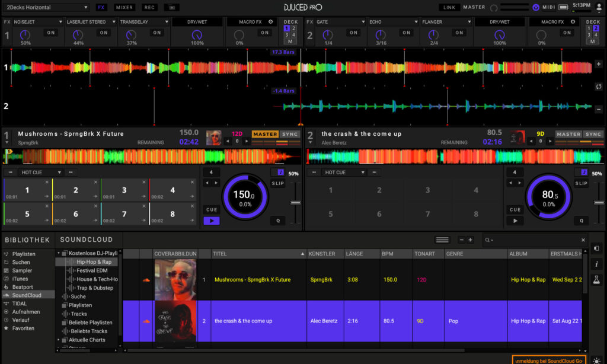Image resolution: width=607 pixels, height=364 pixels.
Task: Click the CUE button on deck 1
Action: click(212, 209)
